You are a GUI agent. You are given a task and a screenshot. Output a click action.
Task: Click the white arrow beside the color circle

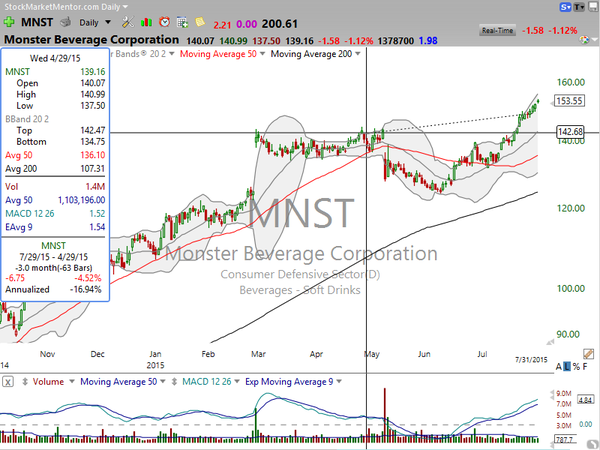coord(594,40)
